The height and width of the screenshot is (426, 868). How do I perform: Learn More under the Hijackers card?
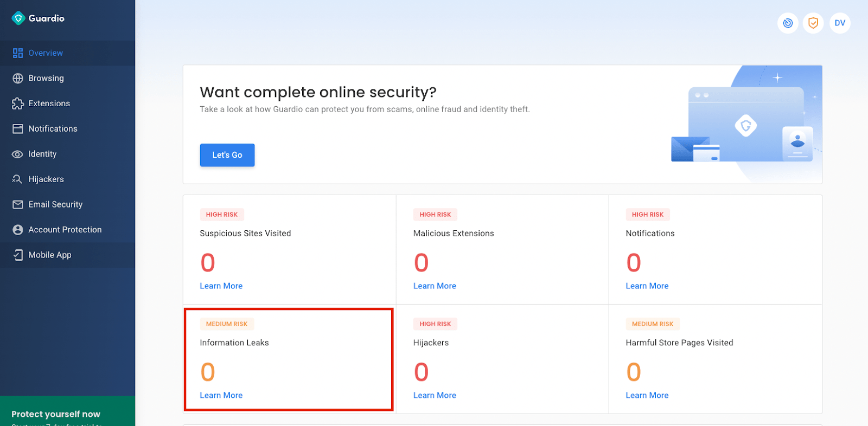435,396
